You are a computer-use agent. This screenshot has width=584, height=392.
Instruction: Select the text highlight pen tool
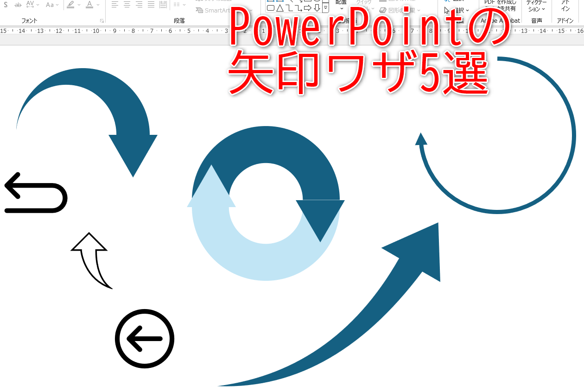(x=71, y=5)
